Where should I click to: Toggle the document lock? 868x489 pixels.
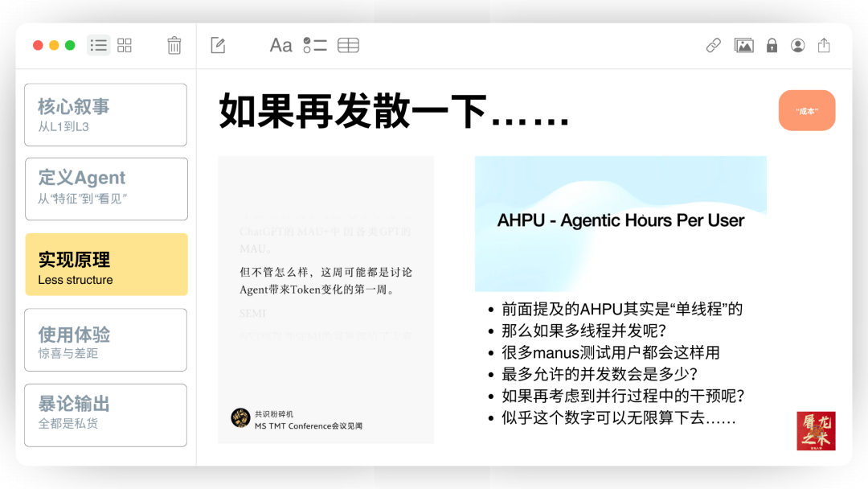(x=771, y=45)
